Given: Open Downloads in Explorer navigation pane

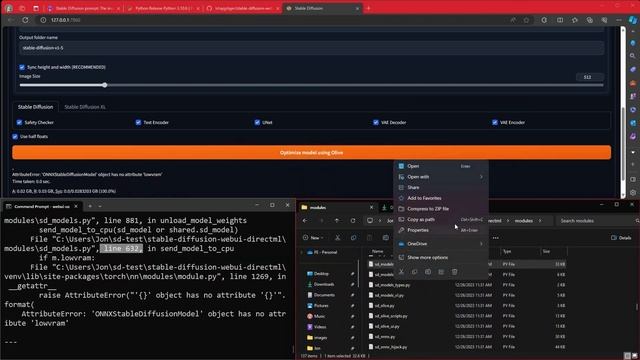Looking at the screenshot, I should pyautogui.click(x=324, y=284).
